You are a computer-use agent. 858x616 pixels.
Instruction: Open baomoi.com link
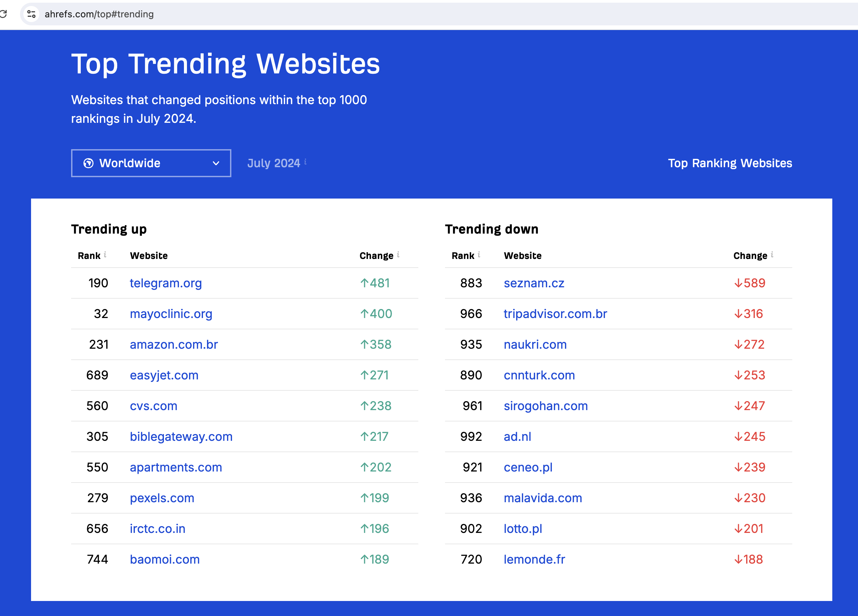point(165,559)
